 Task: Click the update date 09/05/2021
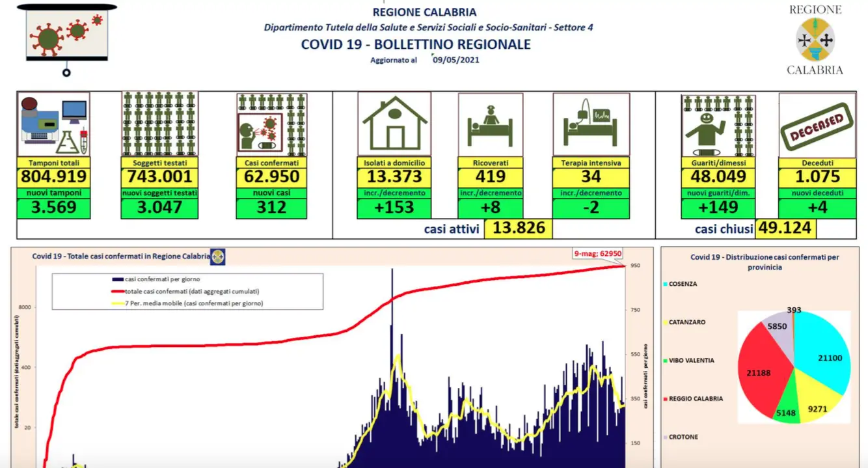(457, 59)
